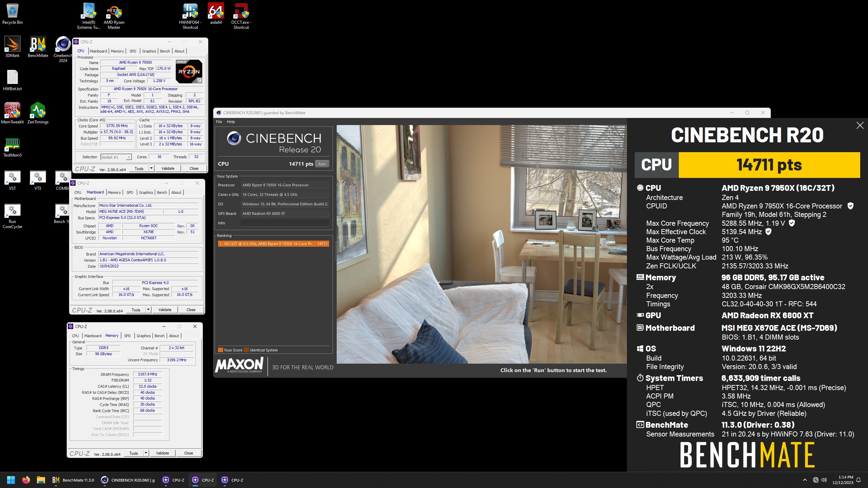
Task: Open BenchMate desktop icon
Action: [38, 47]
